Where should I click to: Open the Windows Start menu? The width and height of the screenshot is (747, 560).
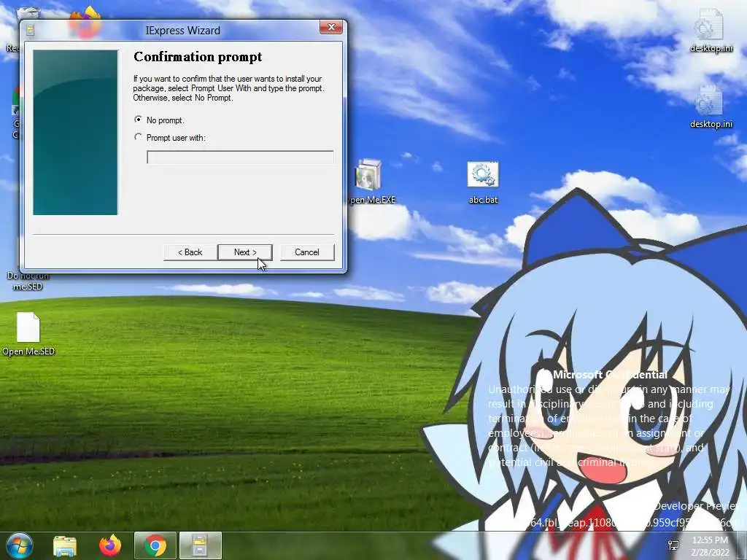click(x=20, y=545)
